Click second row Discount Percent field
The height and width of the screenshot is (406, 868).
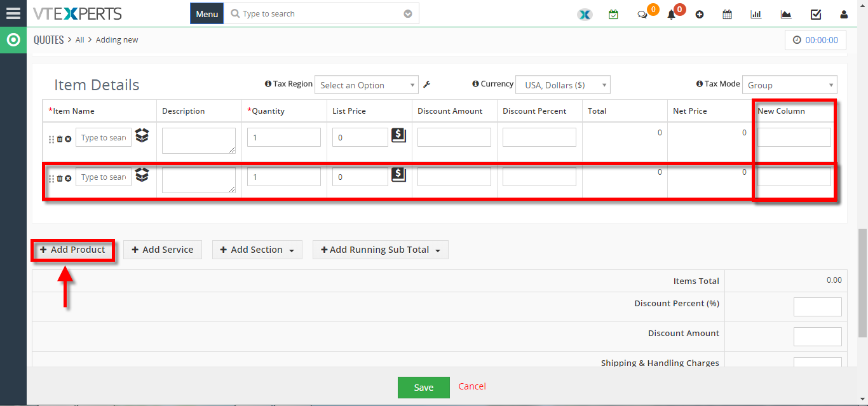coord(539,177)
